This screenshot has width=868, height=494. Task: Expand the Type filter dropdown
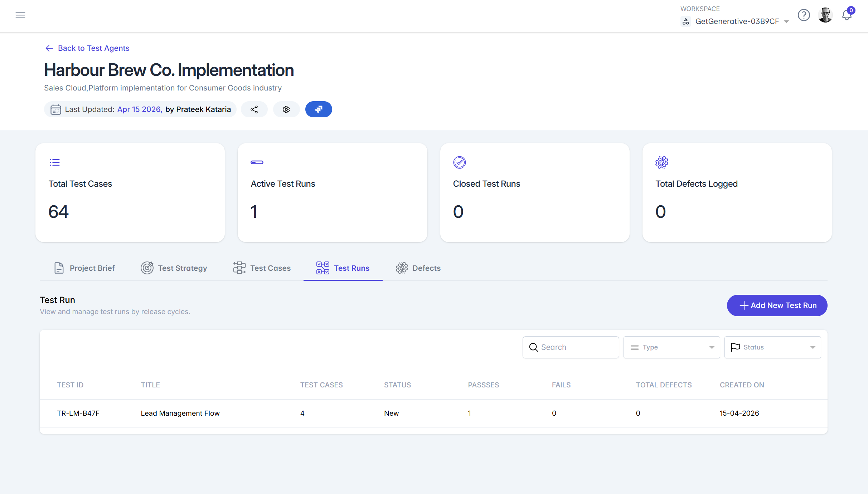[x=671, y=347]
